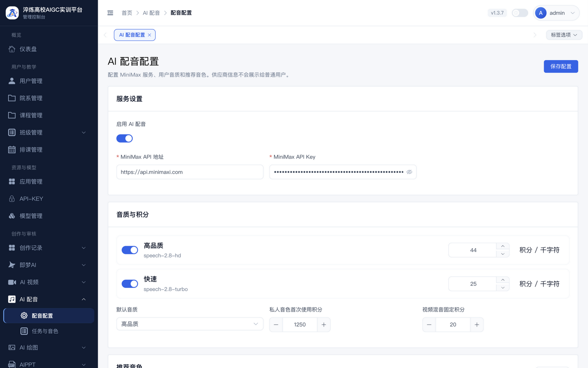The image size is (588, 368).
Task: Click the 保存配置 button
Action: 561,66
